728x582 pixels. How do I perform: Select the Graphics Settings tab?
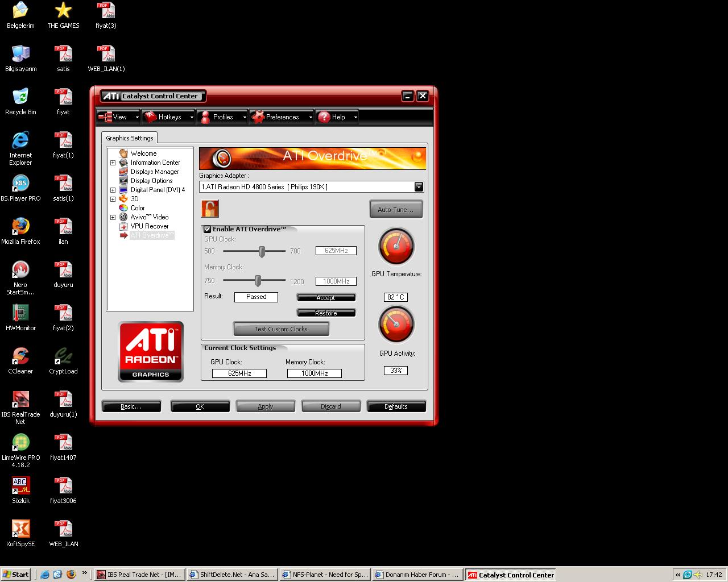click(x=130, y=138)
